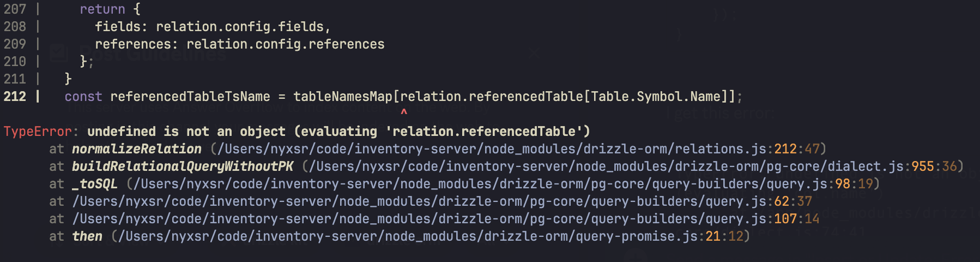Select highlighted line number 212
The width and height of the screenshot is (980, 262).
[x=15, y=97]
